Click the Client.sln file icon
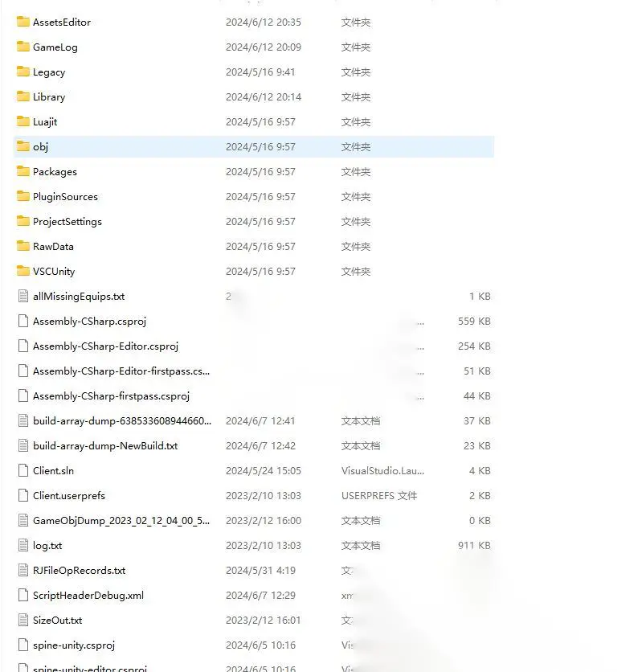 pos(23,470)
